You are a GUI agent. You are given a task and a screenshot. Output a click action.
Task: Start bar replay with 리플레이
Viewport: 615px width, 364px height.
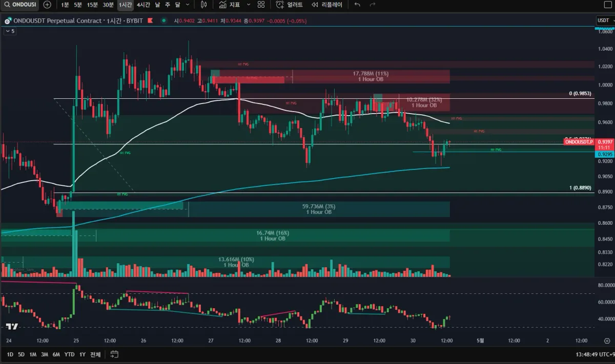pyautogui.click(x=327, y=5)
